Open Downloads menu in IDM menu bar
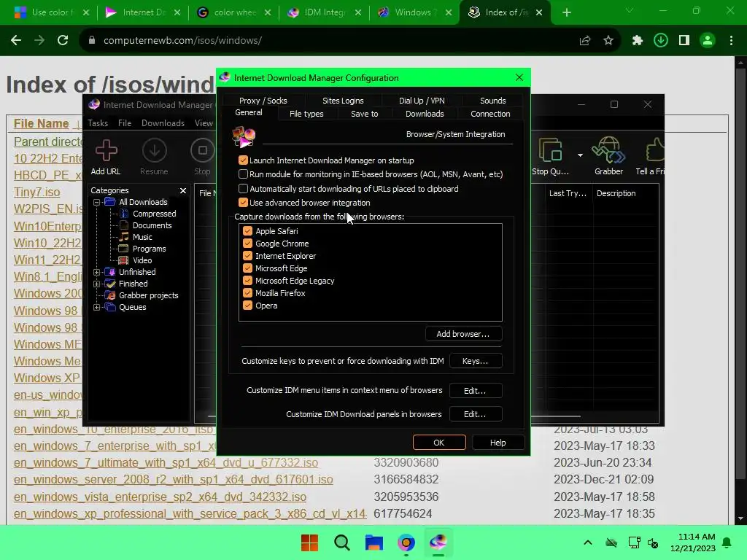The height and width of the screenshot is (560, 747). (163, 123)
